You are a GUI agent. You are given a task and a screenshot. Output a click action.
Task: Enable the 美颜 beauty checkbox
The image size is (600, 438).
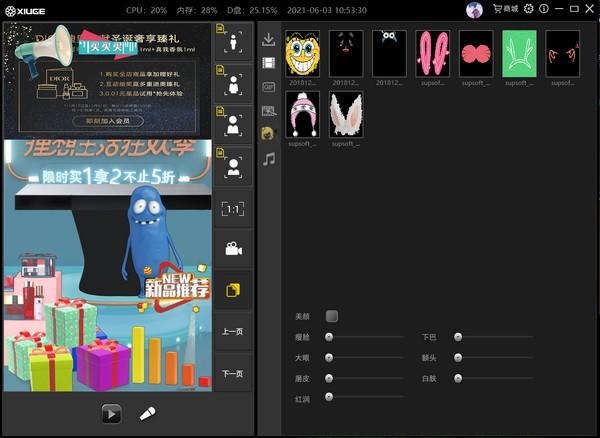coord(331,316)
